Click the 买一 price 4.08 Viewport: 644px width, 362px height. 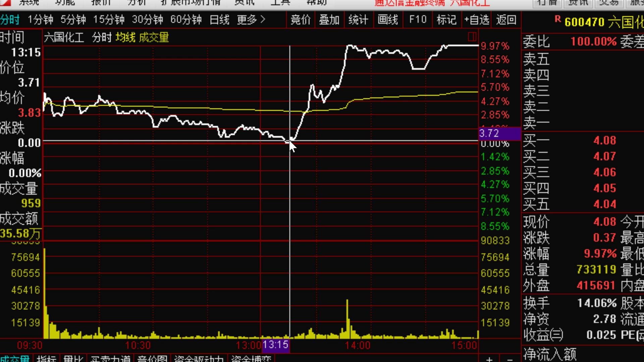(x=605, y=140)
